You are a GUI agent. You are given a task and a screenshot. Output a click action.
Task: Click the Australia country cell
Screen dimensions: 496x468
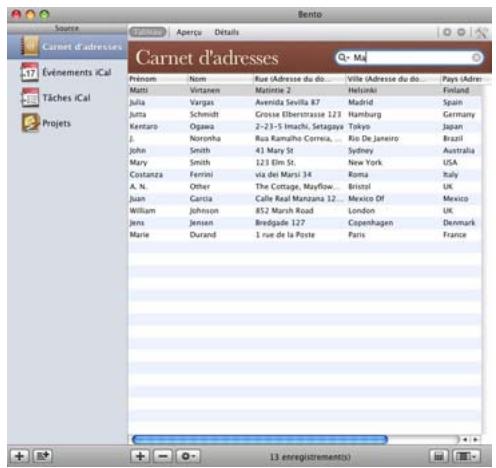pyautogui.click(x=459, y=150)
